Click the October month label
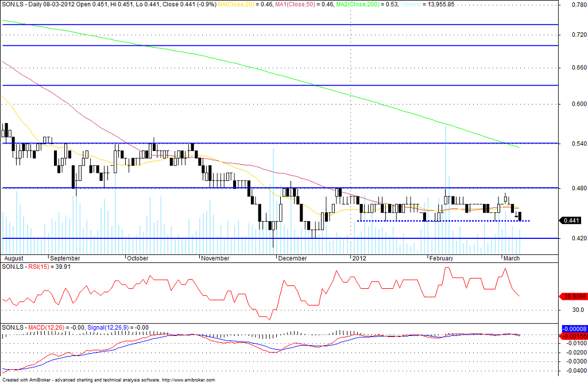The height and width of the screenshot is (383, 588). click(138, 258)
